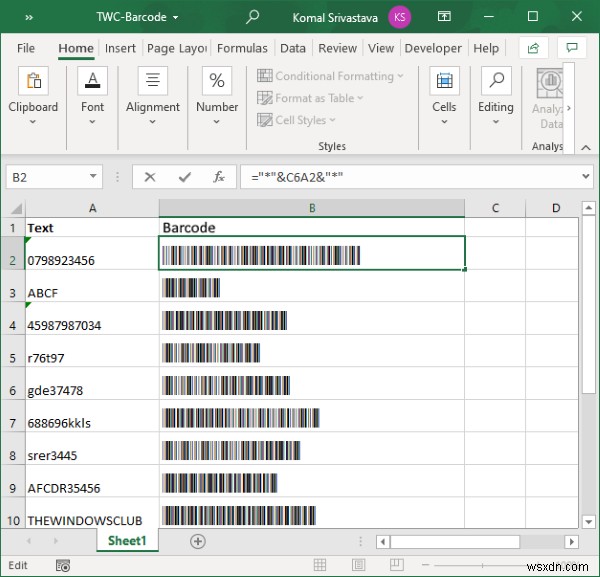Viewport: 600px width, 577px height.
Task: Add a new sheet with plus button
Action: 198,541
